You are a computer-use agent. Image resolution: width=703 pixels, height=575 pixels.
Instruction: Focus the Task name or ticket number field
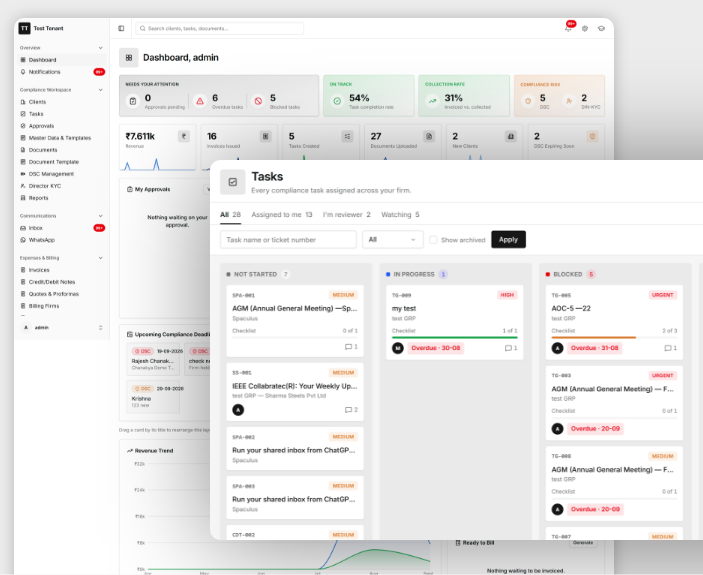288,240
